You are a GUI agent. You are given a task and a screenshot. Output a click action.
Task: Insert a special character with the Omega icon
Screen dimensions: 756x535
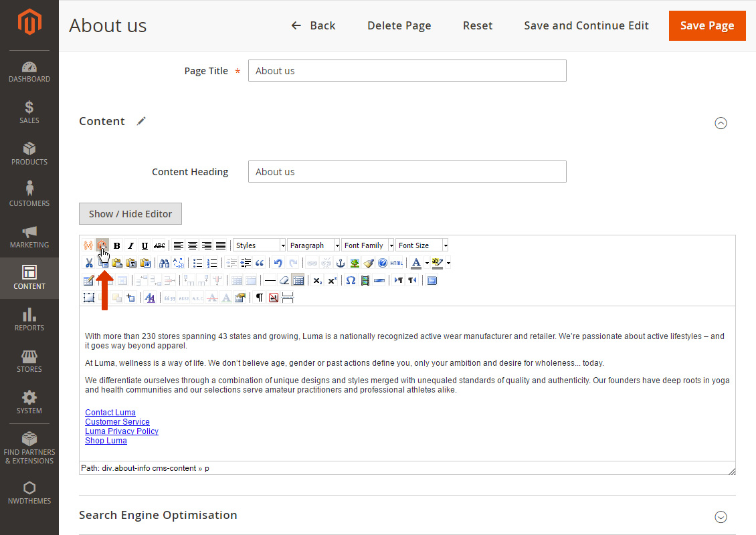(x=351, y=280)
